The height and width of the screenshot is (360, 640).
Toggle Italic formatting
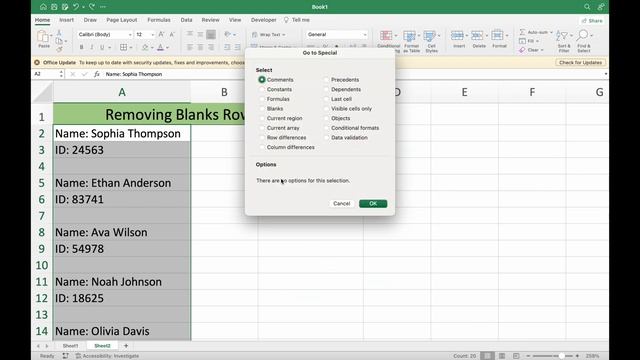pyautogui.click(x=92, y=47)
